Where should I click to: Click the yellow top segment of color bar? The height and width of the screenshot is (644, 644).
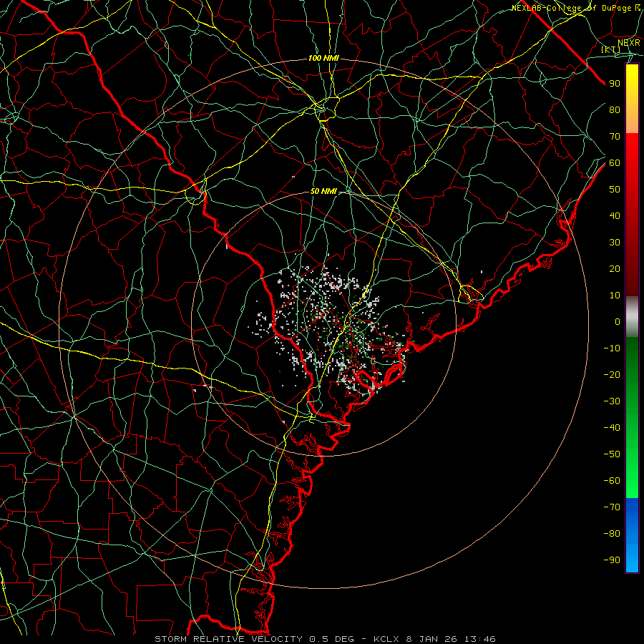click(632, 99)
